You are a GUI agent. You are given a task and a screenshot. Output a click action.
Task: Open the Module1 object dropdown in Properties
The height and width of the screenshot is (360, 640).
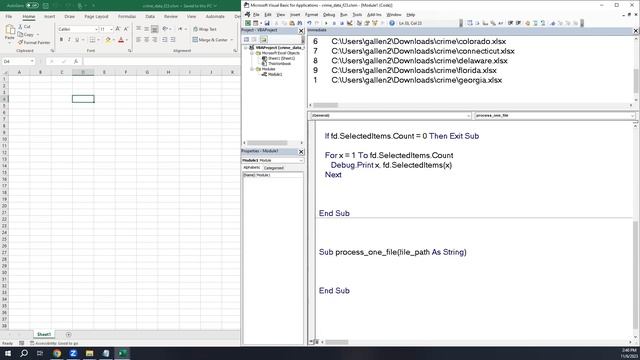click(301, 160)
